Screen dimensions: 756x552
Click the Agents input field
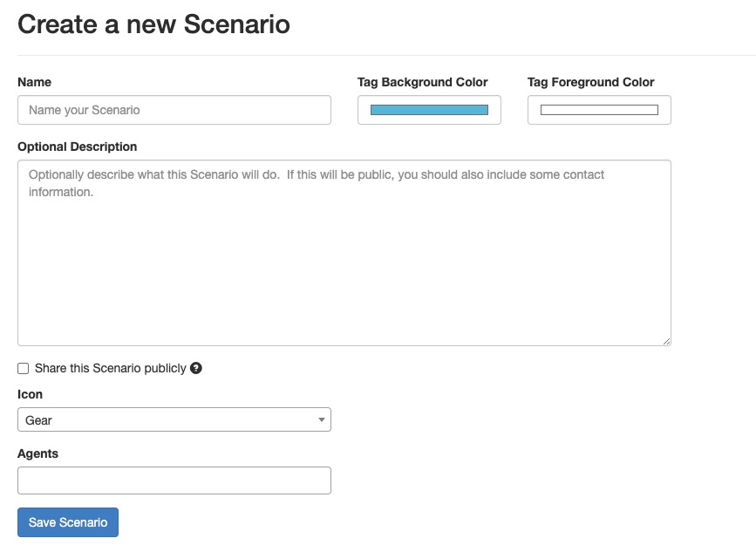tap(174, 480)
